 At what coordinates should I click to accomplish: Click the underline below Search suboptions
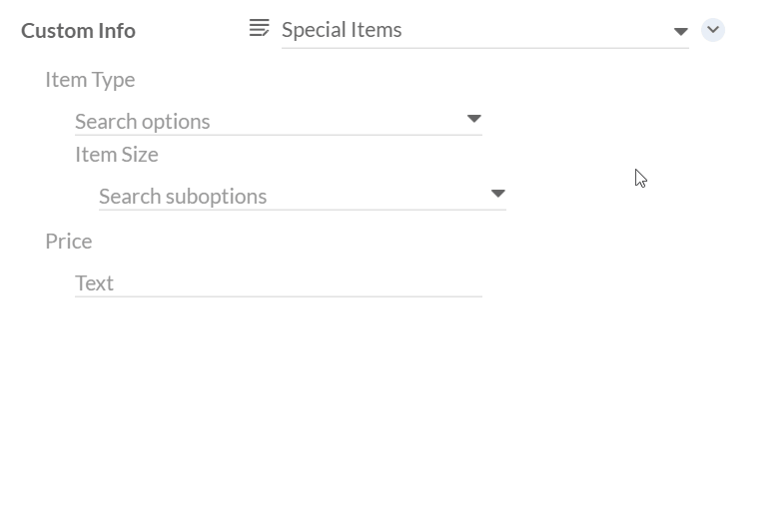[x=302, y=210]
